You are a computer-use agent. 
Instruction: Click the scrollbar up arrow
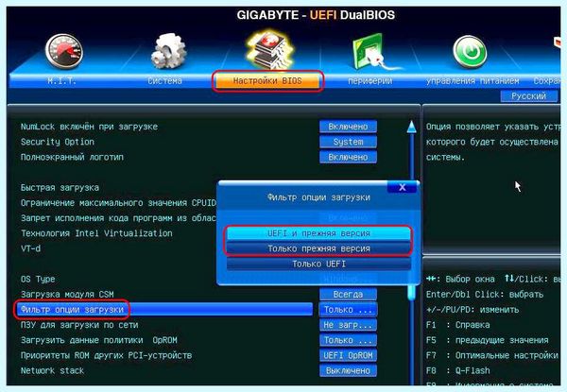pyautogui.click(x=411, y=127)
